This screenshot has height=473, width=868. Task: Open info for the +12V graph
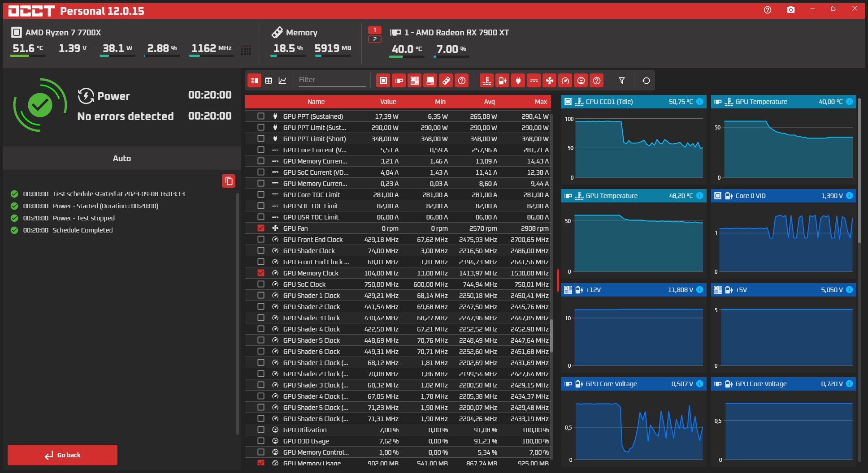[699, 290]
